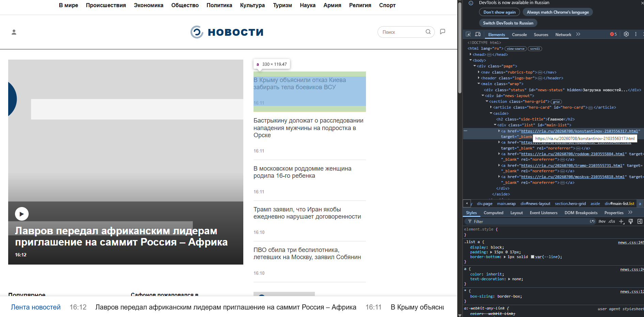Switch to the Console tab

(519, 35)
